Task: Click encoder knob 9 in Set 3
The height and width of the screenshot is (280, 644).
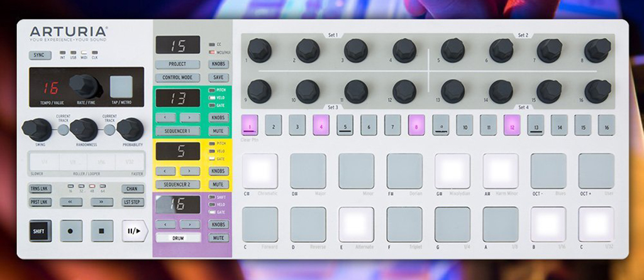Action: point(260,91)
